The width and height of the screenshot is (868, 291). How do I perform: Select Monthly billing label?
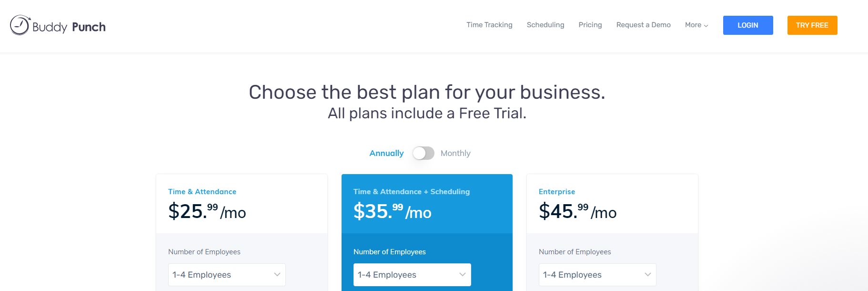455,153
